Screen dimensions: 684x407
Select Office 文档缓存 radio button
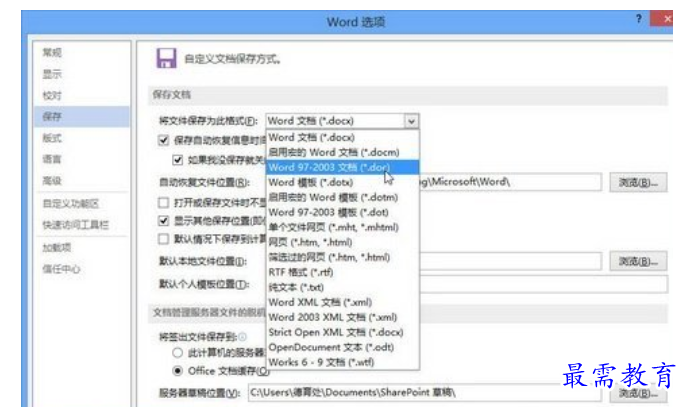(x=177, y=371)
